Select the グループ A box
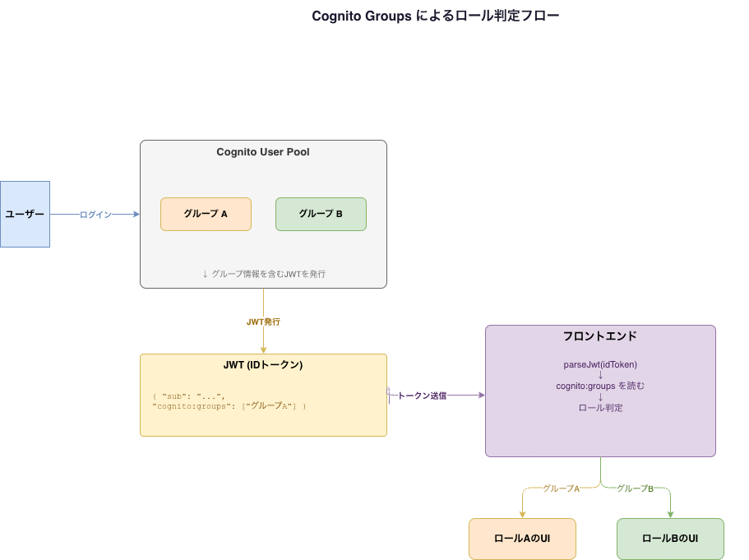 pos(206,214)
